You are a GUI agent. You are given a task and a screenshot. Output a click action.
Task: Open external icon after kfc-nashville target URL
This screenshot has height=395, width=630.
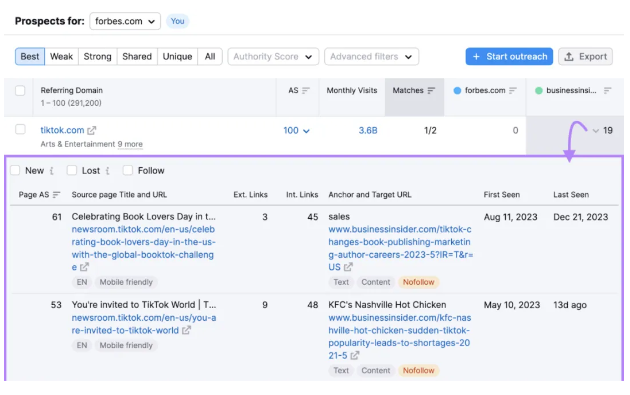[354, 356]
